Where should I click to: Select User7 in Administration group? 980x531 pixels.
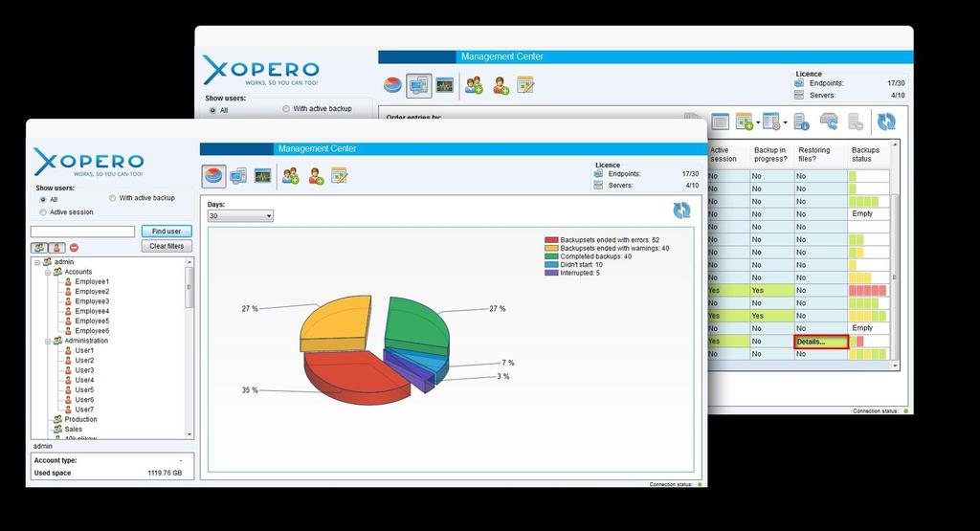click(84, 409)
